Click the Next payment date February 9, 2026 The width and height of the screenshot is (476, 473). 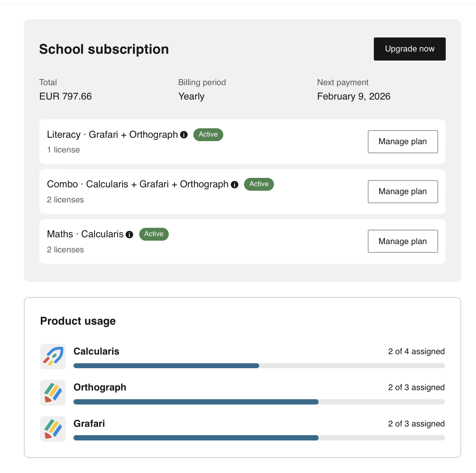353,96
